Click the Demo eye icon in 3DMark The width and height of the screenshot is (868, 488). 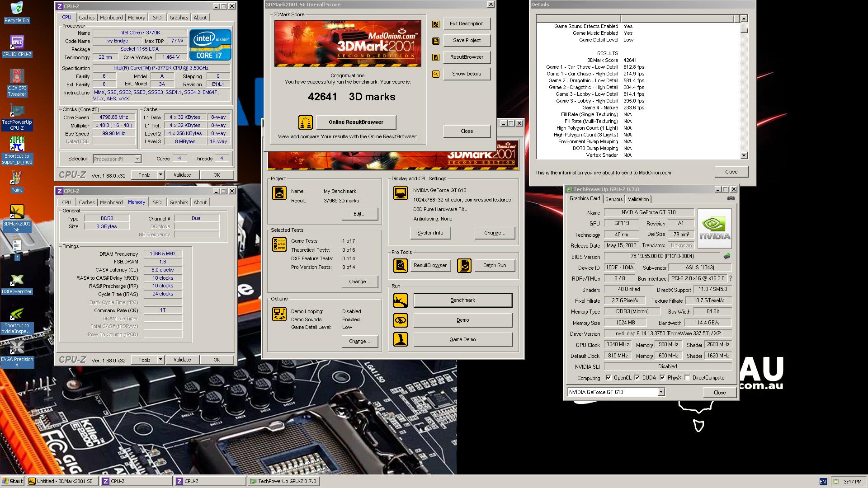coord(401,320)
